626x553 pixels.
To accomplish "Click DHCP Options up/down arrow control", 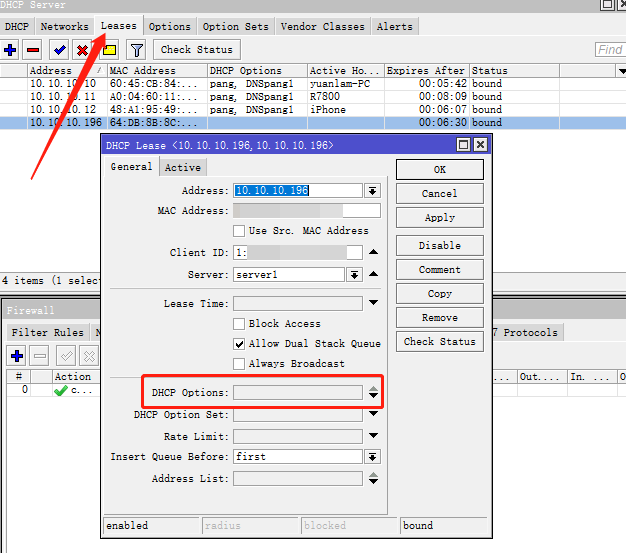I will (x=373, y=392).
